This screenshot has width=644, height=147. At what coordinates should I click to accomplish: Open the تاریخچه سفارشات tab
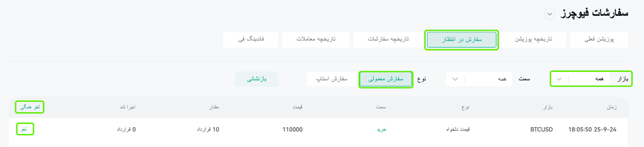point(388,40)
